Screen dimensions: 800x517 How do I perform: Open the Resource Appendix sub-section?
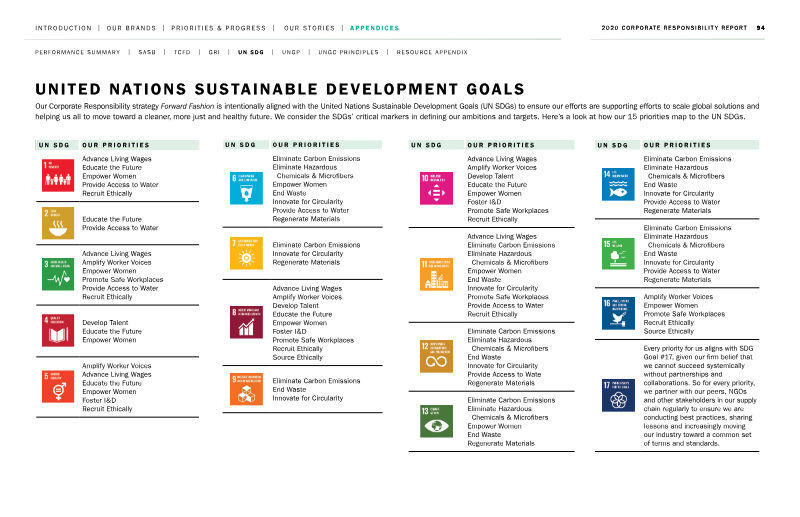(432, 52)
